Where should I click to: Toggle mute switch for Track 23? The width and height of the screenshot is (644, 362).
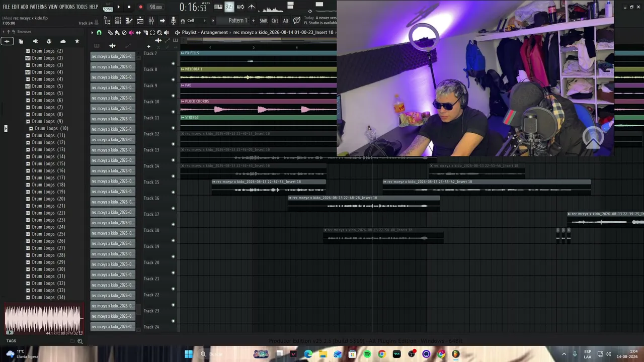(x=174, y=321)
